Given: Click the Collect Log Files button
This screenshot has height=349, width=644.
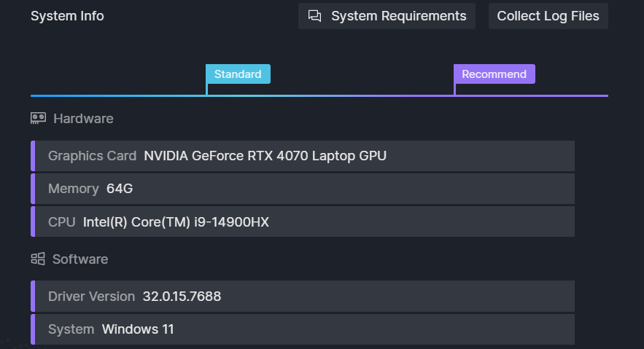Looking at the screenshot, I should (x=548, y=16).
